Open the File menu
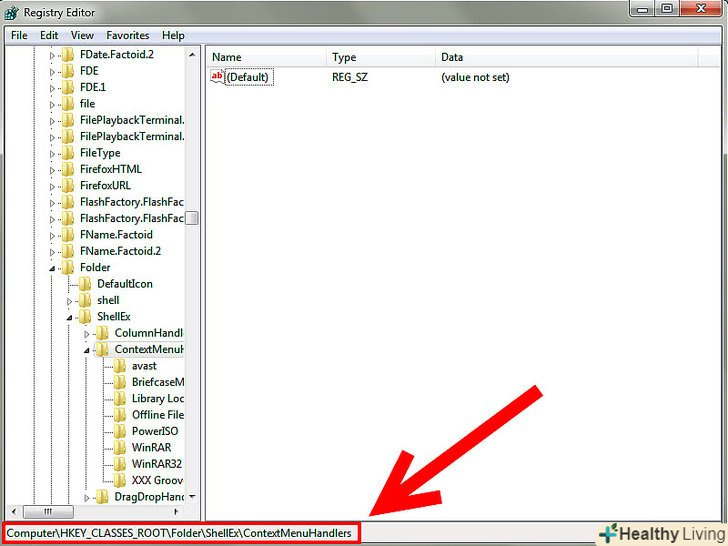Image resolution: width=728 pixels, height=546 pixels. 19,35
